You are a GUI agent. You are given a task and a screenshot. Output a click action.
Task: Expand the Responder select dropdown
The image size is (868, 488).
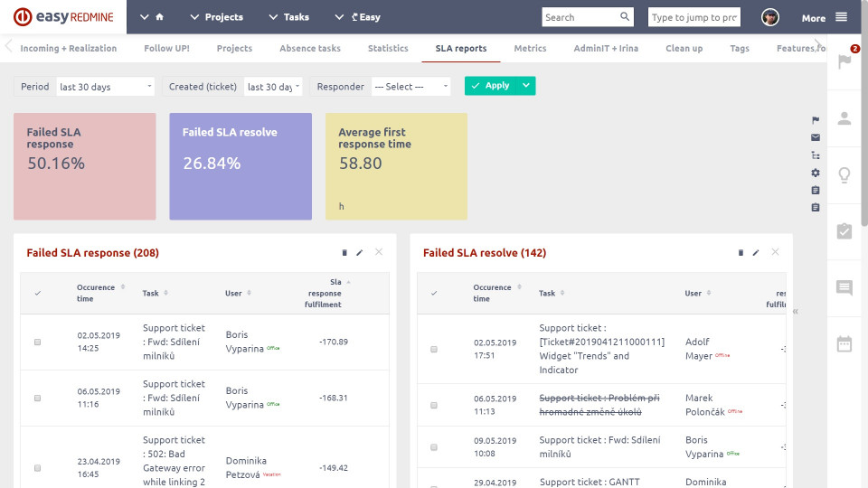click(x=410, y=87)
